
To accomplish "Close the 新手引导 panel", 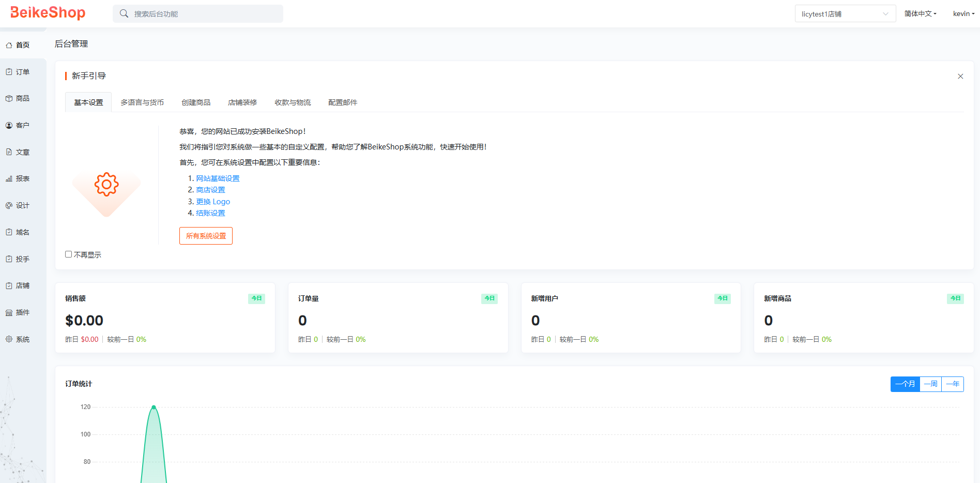I will pos(960,76).
